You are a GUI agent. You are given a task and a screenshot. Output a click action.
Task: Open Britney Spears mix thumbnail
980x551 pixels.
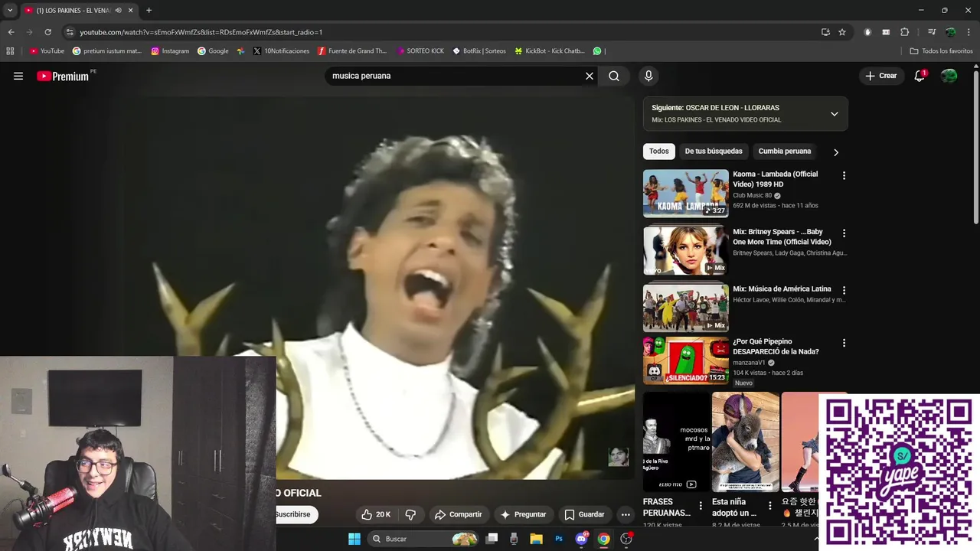685,250
